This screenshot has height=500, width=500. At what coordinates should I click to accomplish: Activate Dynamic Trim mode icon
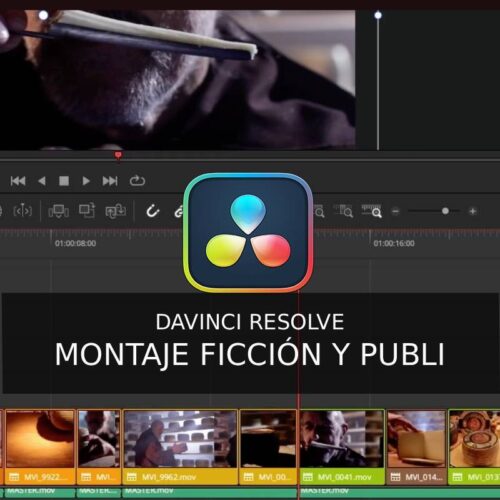23,211
